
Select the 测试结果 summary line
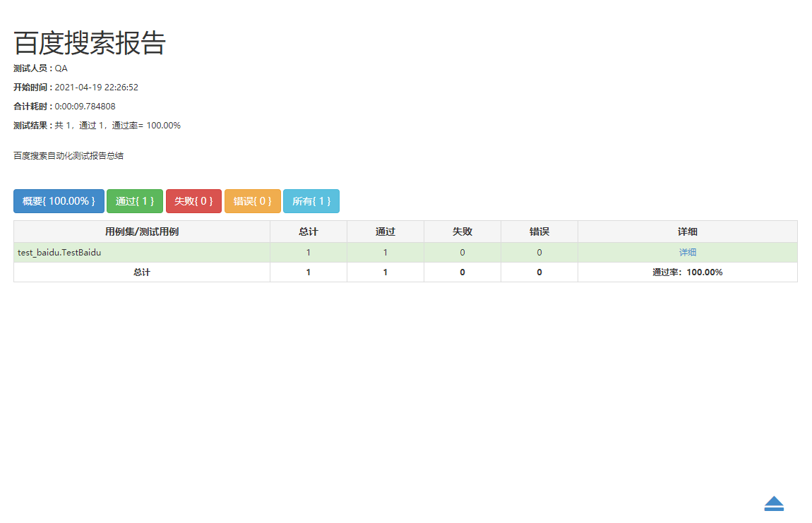[97, 126]
